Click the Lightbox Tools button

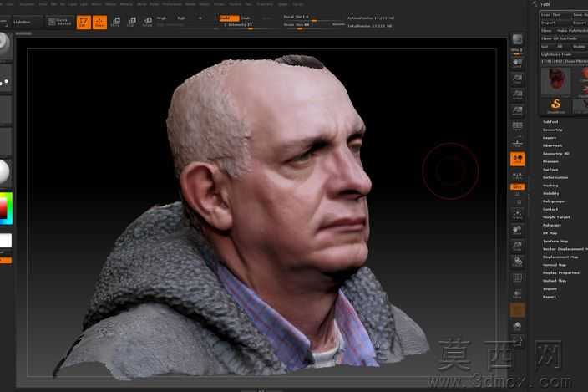coord(564,54)
